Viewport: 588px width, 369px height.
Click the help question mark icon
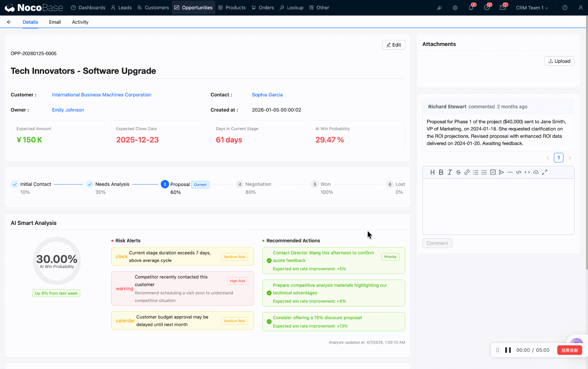(565, 8)
